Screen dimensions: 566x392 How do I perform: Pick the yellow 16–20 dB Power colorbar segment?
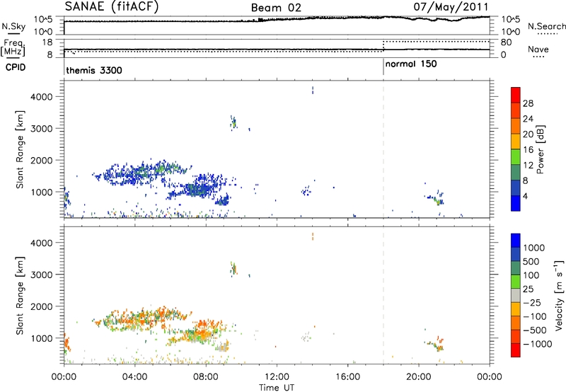coord(516,142)
